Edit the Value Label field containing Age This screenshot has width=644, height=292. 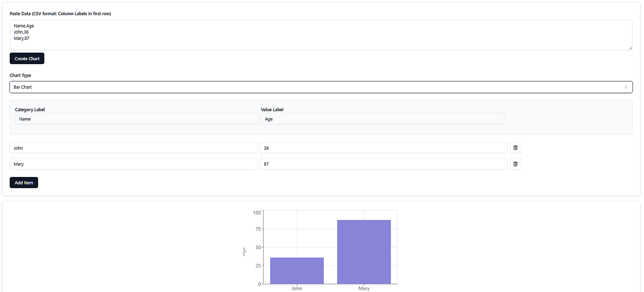[x=383, y=119]
